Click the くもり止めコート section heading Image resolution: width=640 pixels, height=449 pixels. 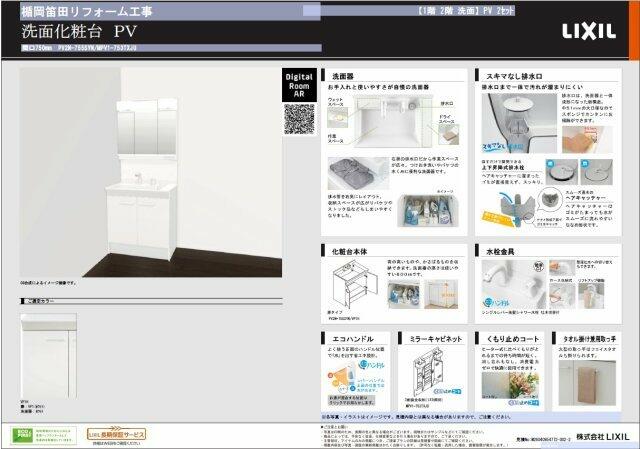[x=513, y=339]
